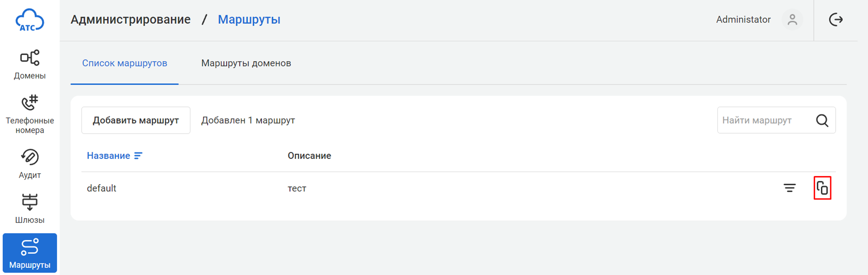
Task: Click the Администрирование breadcrumb
Action: point(130,20)
